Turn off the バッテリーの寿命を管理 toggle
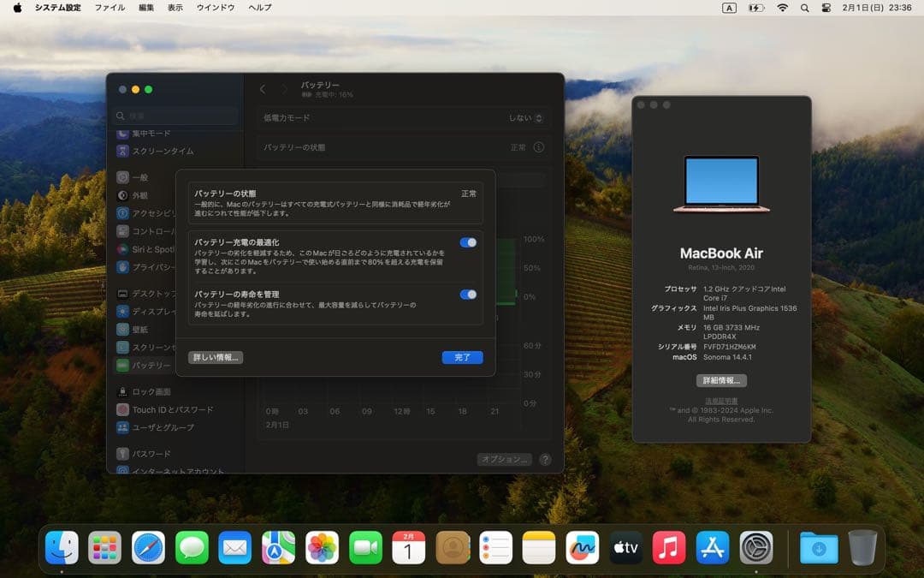Image resolution: width=924 pixels, height=578 pixels. [468, 295]
